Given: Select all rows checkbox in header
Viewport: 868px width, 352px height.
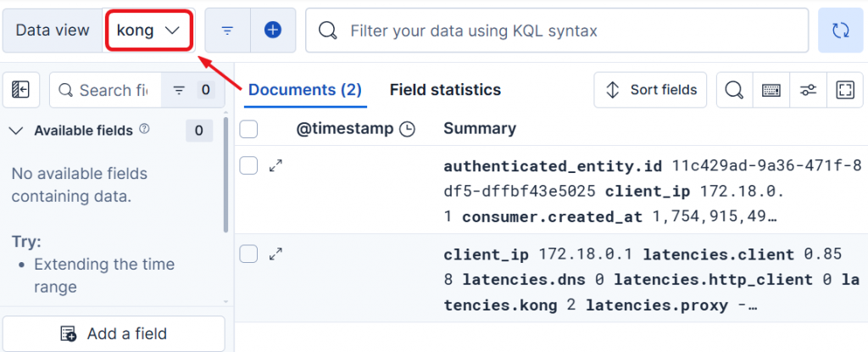Looking at the screenshot, I should 248,129.
